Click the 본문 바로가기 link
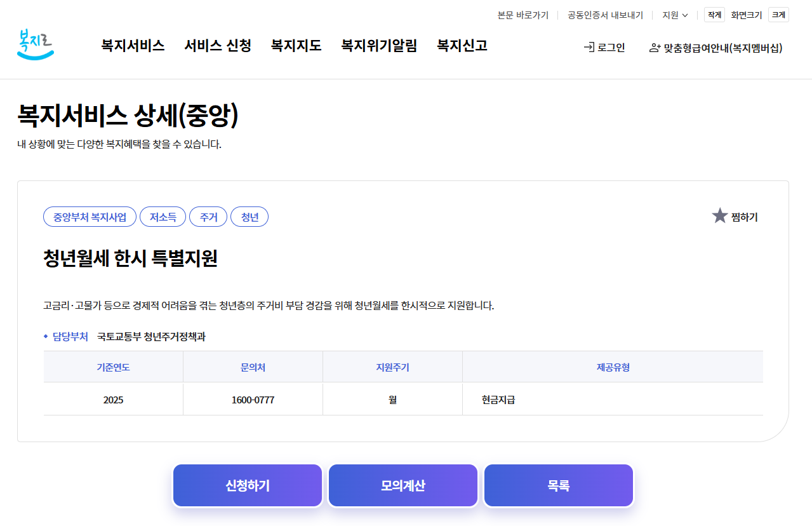This screenshot has height=526, width=812. (523, 15)
